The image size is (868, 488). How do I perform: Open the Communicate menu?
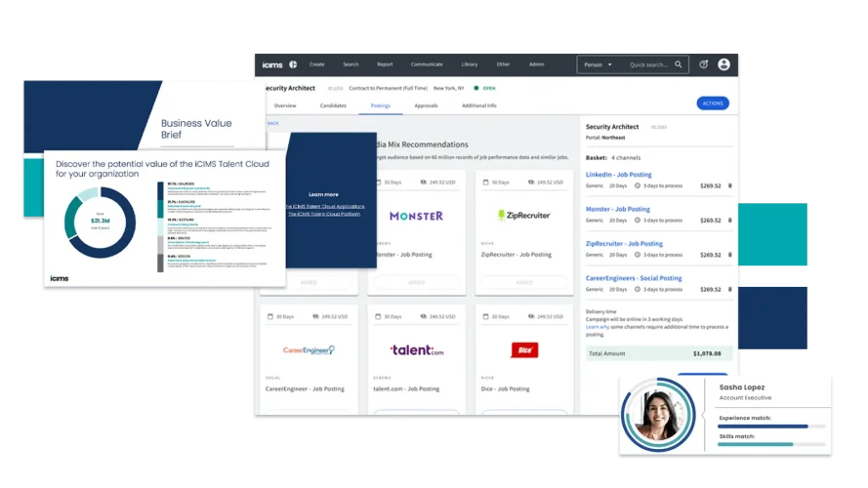pos(427,64)
